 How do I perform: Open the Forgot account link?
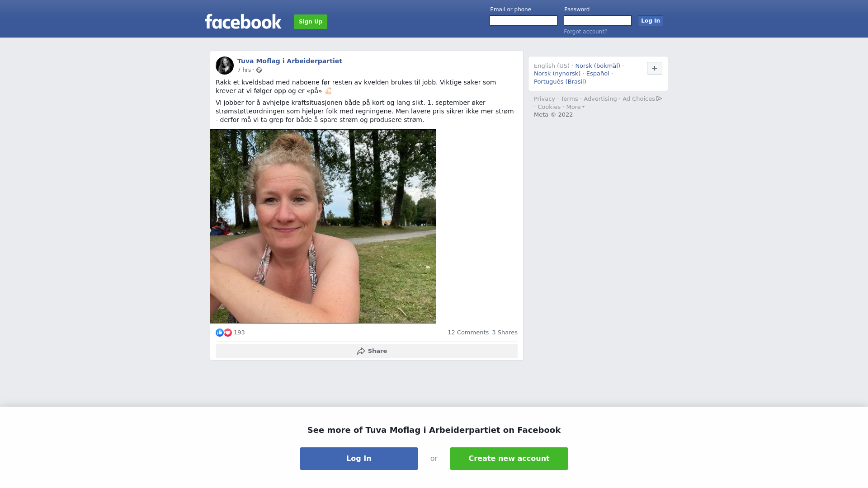(x=585, y=32)
